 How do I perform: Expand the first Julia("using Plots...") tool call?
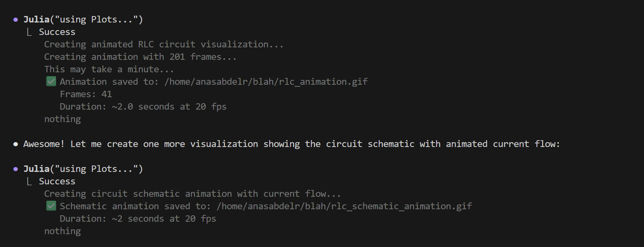pos(83,20)
